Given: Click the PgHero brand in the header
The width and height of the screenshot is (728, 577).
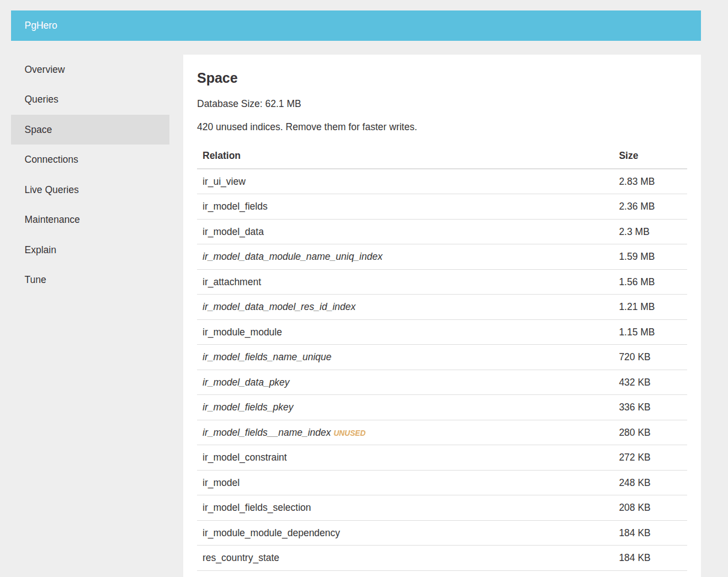Looking at the screenshot, I should tap(41, 25).
